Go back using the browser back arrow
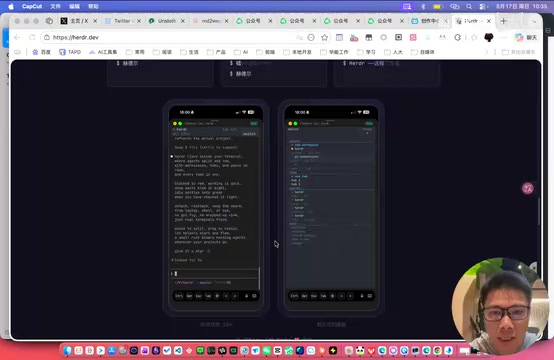 click(x=17, y=37)
